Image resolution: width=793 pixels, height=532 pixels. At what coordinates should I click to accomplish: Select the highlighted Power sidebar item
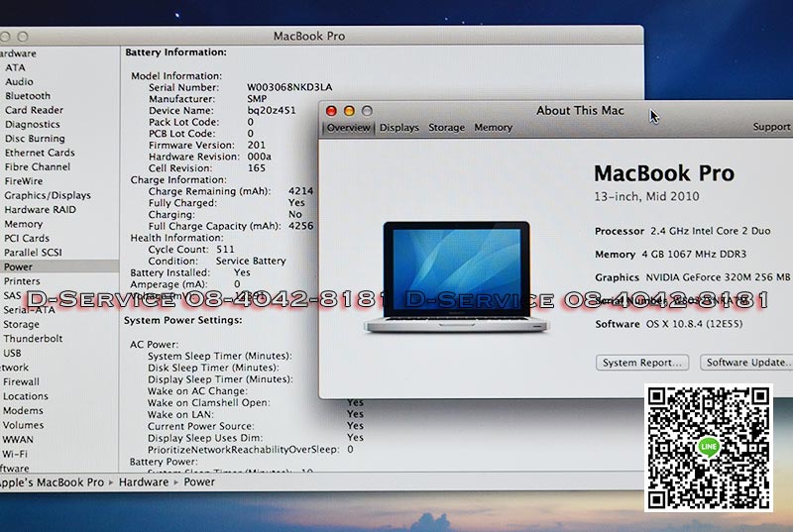click(59, 266)
